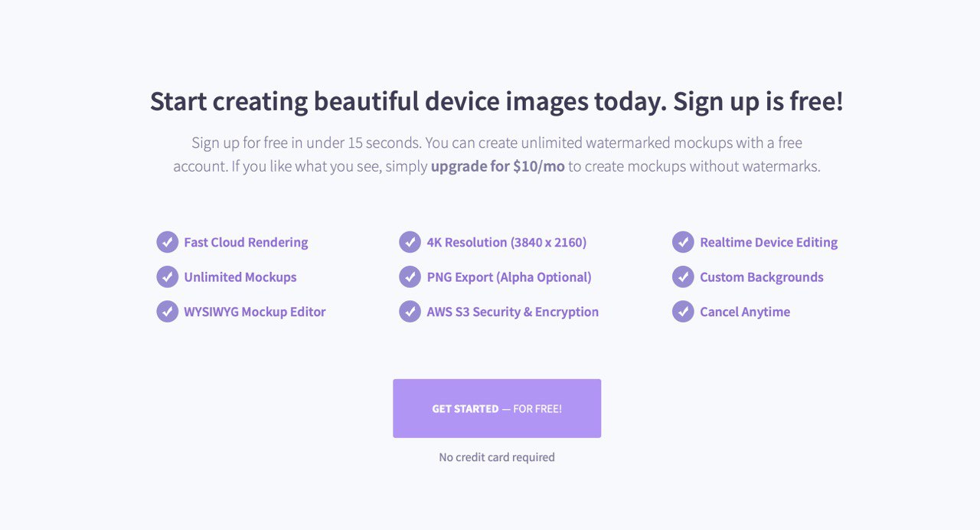Click checkmark icon beside PNG Export
The image size is (980, 530).
click(x=410, y=276)
